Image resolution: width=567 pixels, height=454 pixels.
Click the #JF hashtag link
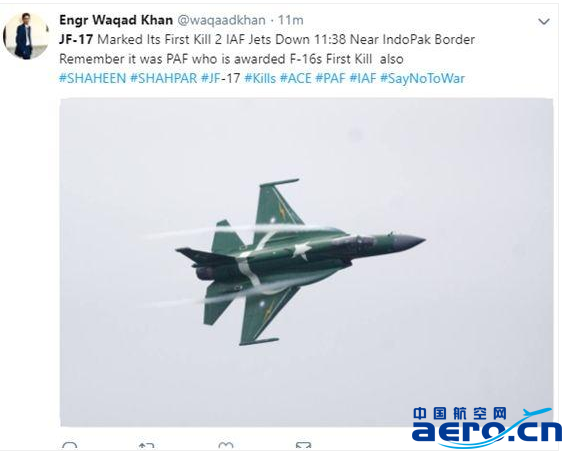(x=210, y=78)
